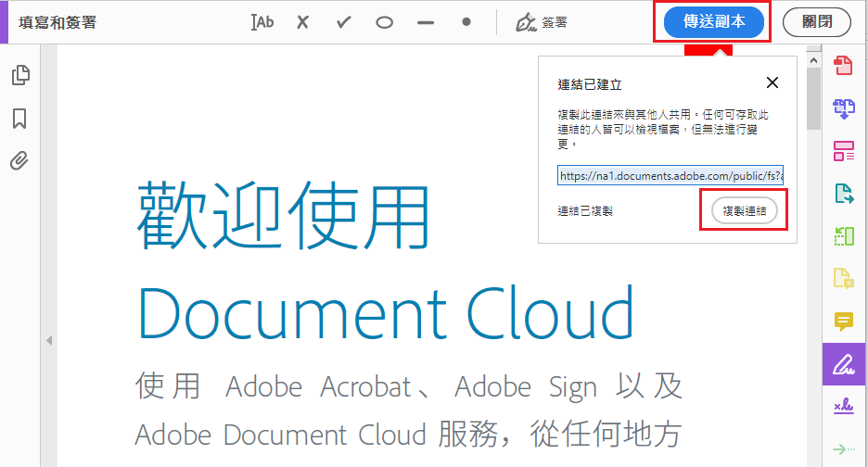The image size is (868, 467).
Task: Open the Export PDF tool in the right sidebar
Action: 843,194
